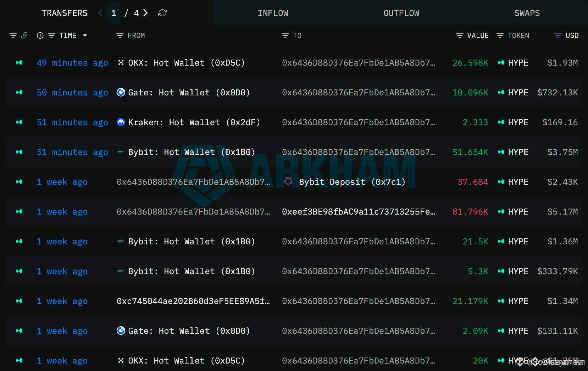The image size is (588, 371).
Task: Switch to the OUTFLOW tab
Action: pyautogui.click(x=401, y=13)
